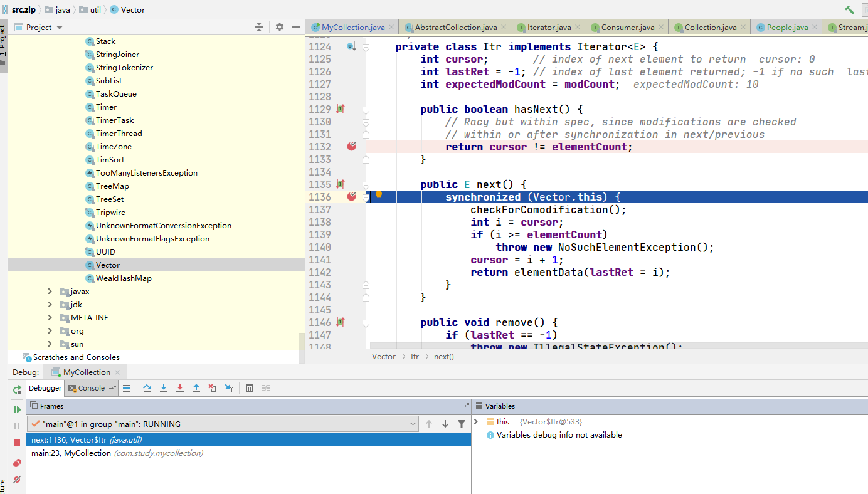Viewport: 868px width, 494px height.
Task: Click the Itr breadcrumb below the editor
Action: (x=415, y=357)
